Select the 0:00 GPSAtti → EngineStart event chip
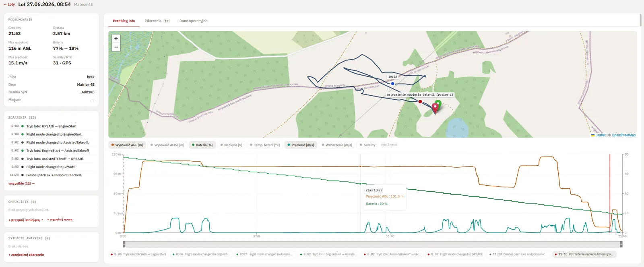 [x=138, y=254]
